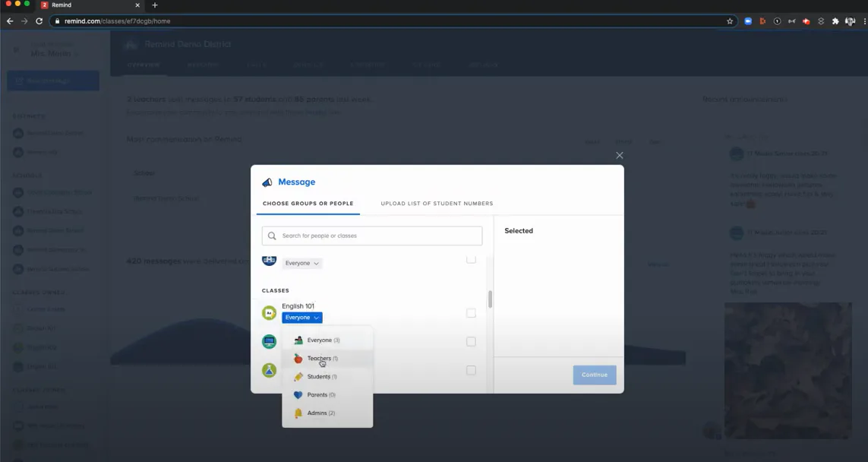The image size is (868, 462).
Task: Click the English 101 green class icon
Action: (x=269, y=312)
